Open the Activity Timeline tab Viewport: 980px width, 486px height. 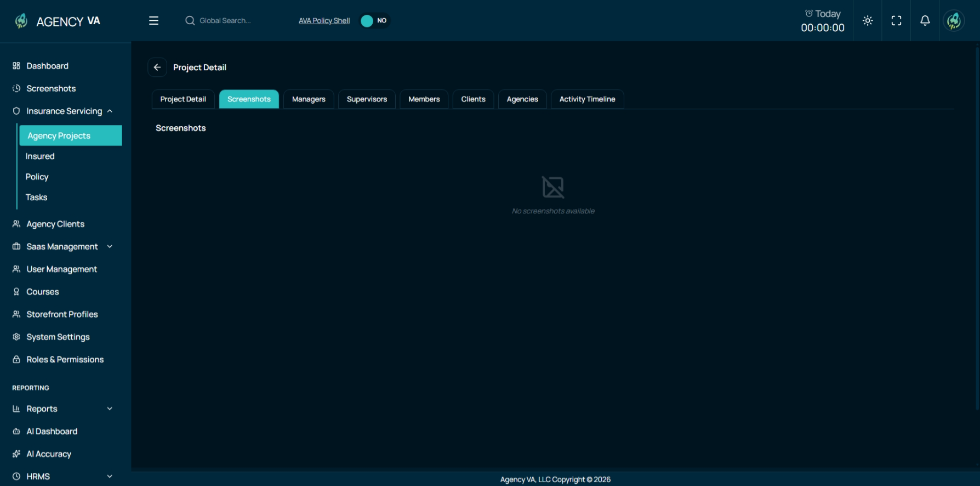[587, 99]
